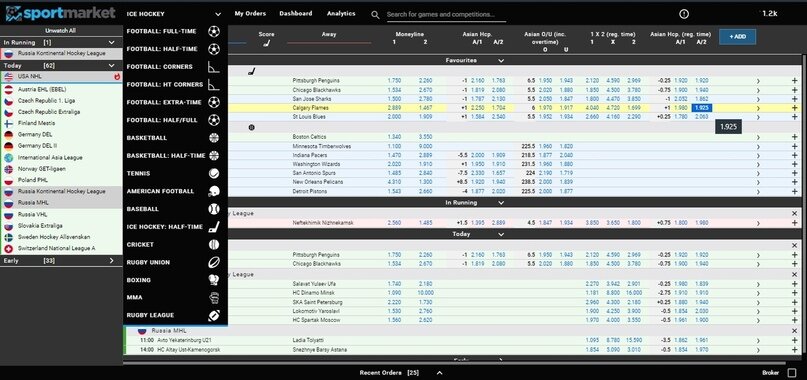Select the Baseball icon

point(214,209)
